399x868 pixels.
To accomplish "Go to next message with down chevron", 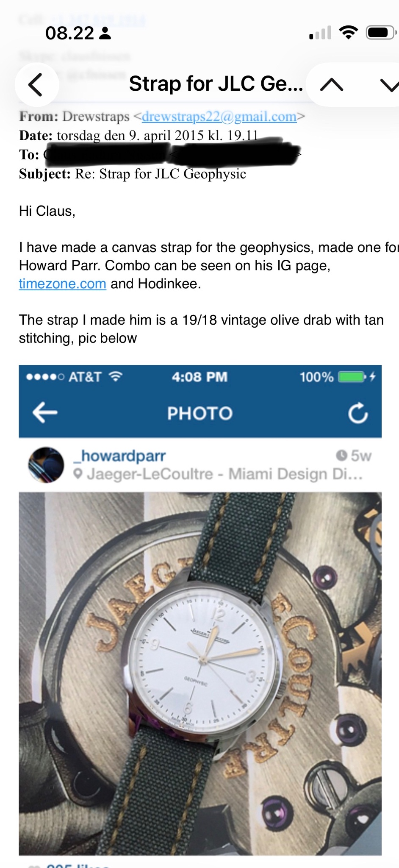I will pos(388,85).
